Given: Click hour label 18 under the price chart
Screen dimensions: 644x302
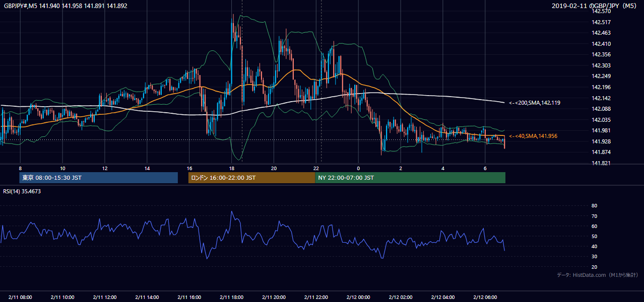Looking at the screenshot, I should (231, 168).
